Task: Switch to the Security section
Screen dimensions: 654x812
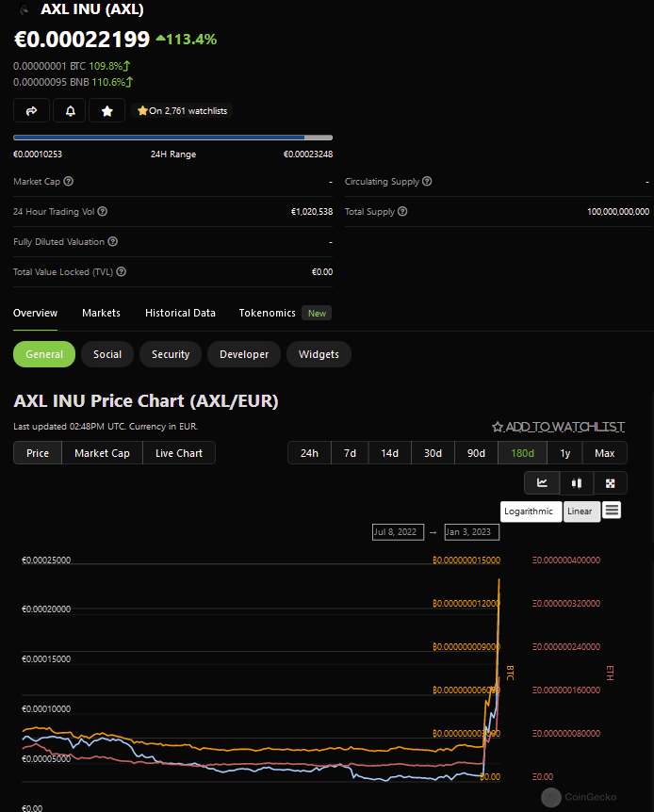Action: tap(171, 354)
